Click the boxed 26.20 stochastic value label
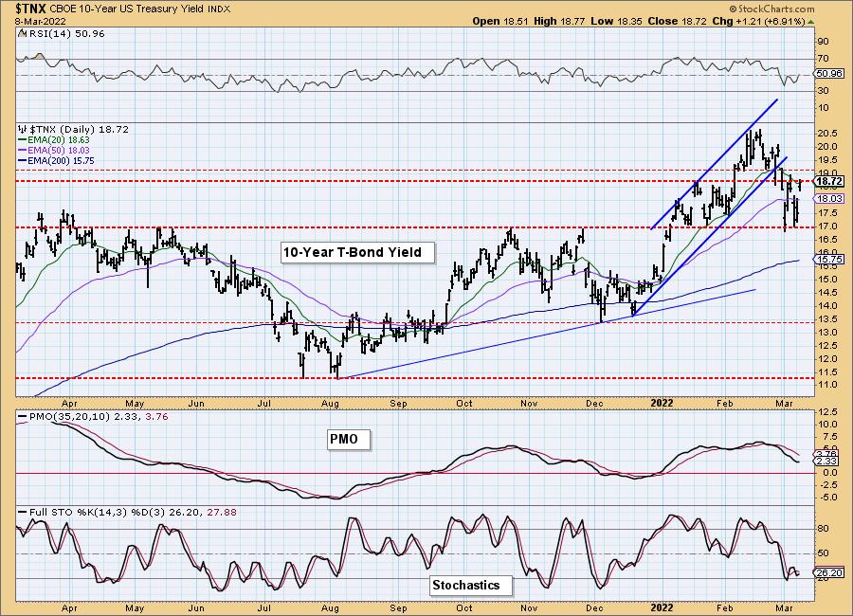 pyautogui.click(x=829, y=573)
